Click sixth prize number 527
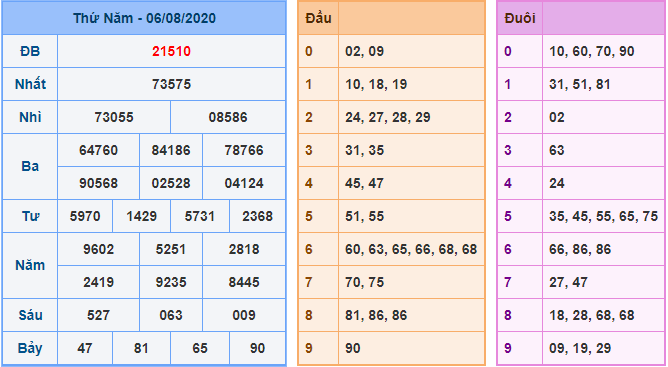 point(98,315)
